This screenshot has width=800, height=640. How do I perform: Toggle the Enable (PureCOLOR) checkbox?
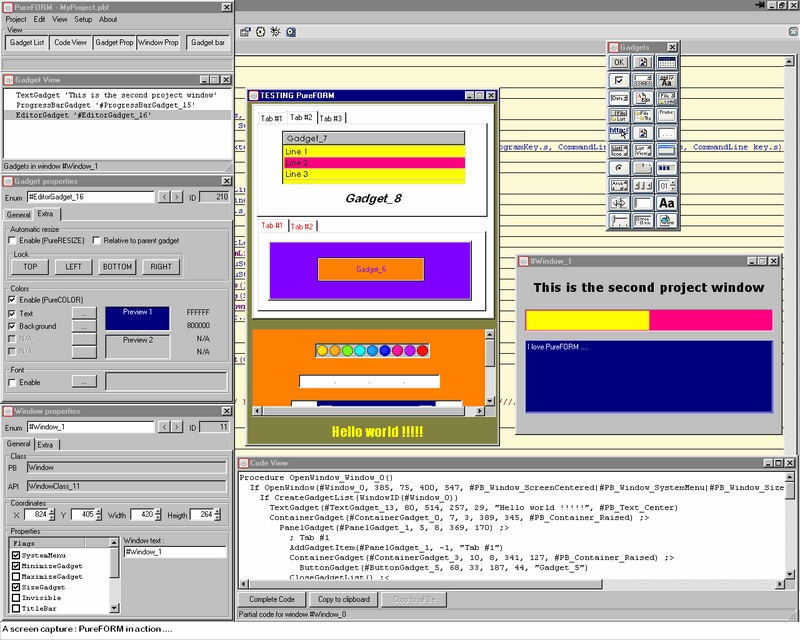click(12, 300)
